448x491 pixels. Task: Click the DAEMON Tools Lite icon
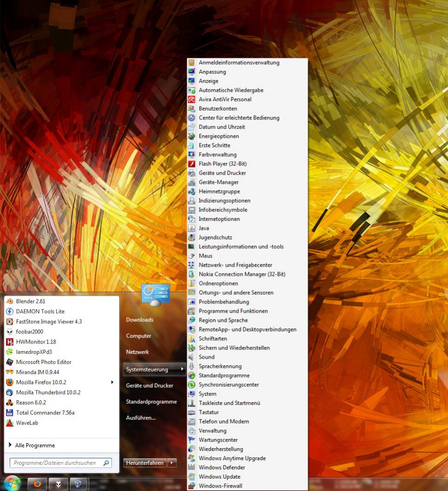[10, 311]
